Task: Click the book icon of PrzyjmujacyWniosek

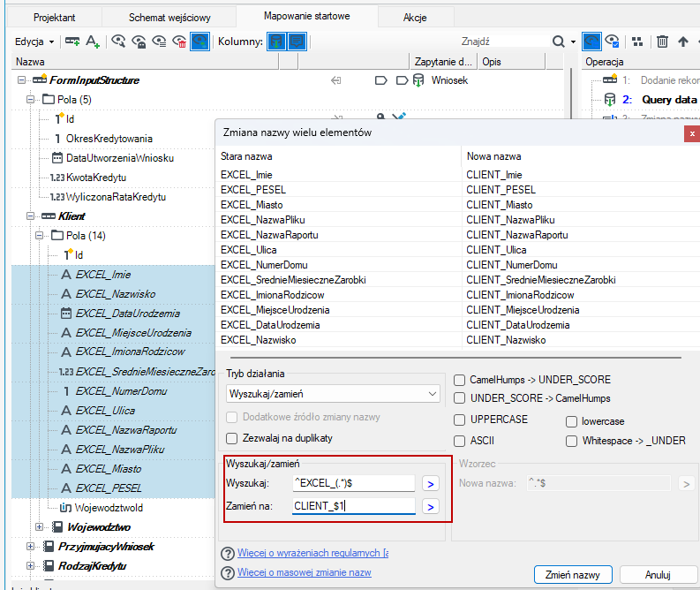Action: [49, 547]
